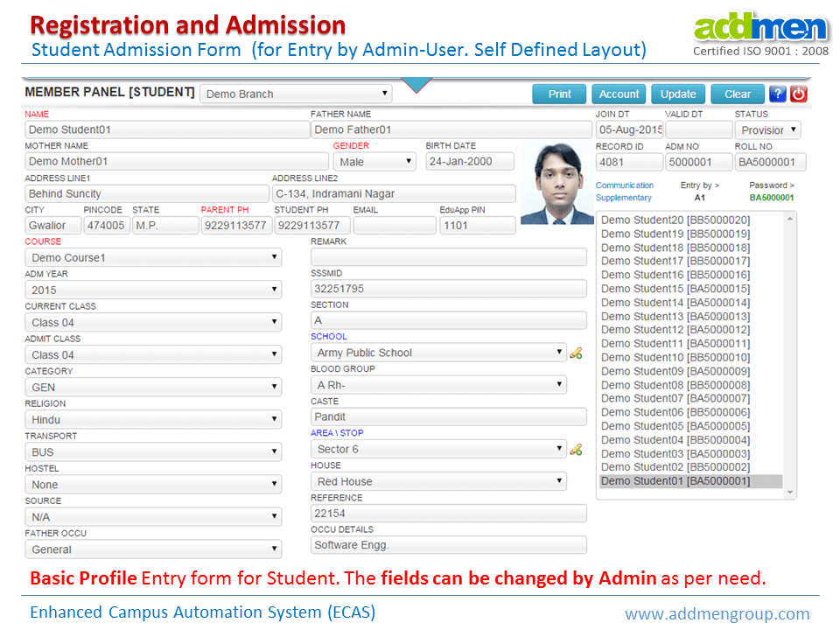840x630 pixels.
Task: Select Demo Student10 from the list
Action: click(675, 357)
